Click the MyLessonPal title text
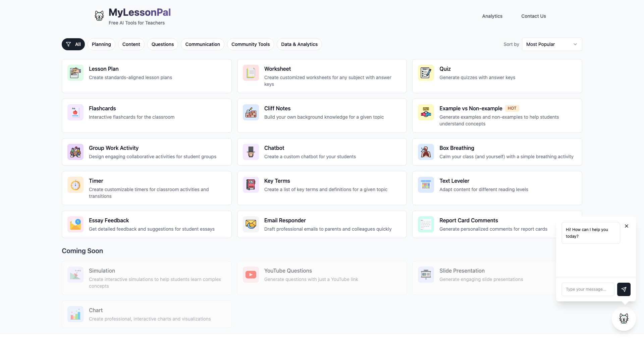This screenshot has width=644, height=339. [140, 12]
